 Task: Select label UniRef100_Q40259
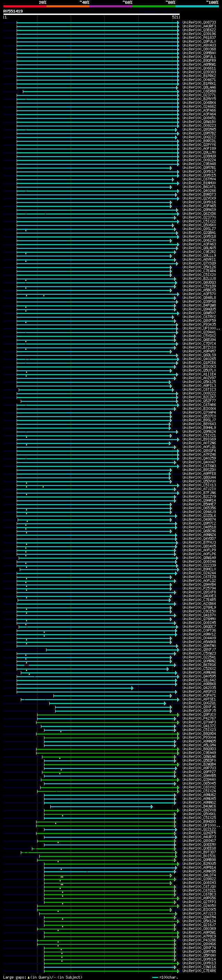pyautogui.click(x=199, y=459)
